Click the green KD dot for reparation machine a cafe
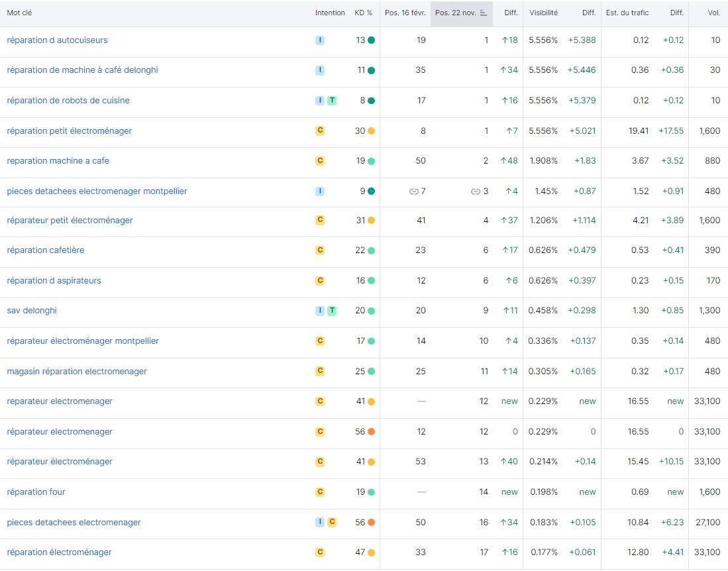Image resolution: width=728 pixels, height=571 pixels. click(x=371, y=161)
